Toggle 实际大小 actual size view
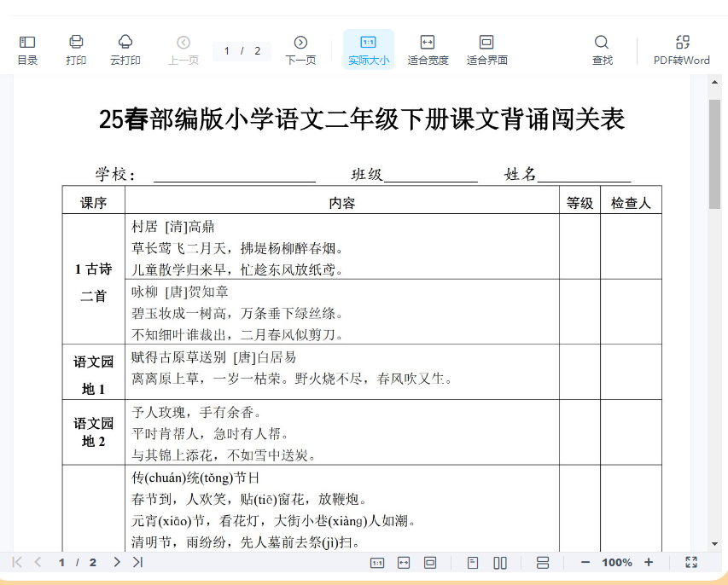This screenshot has width=728, height=585. 368,49
